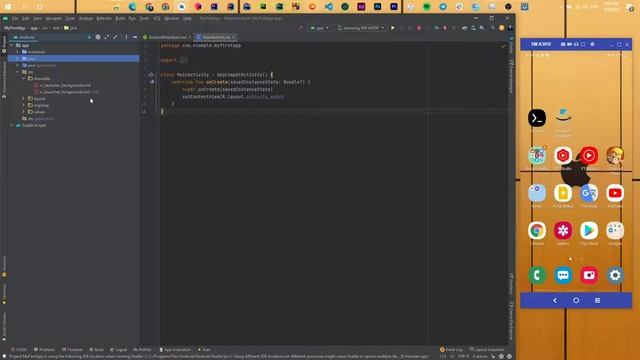This screenshot has width=640, height=360.
Task: Open the Refactor menu
Action: coord(104,18)
